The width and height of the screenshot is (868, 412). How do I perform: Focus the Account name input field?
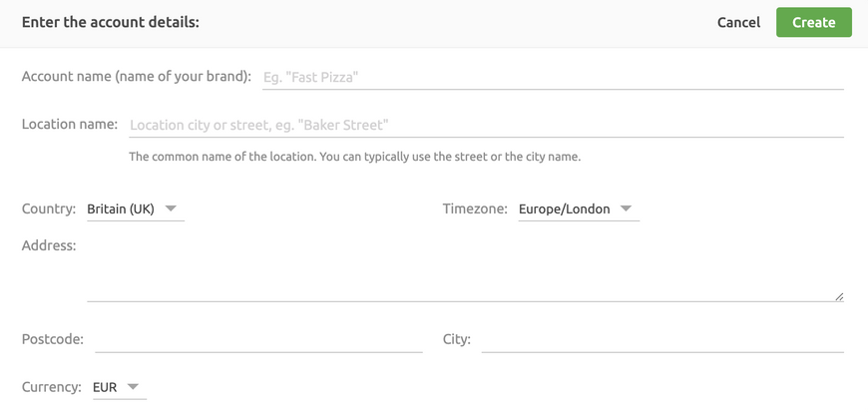pyautogui.click(x=553, y=77)
